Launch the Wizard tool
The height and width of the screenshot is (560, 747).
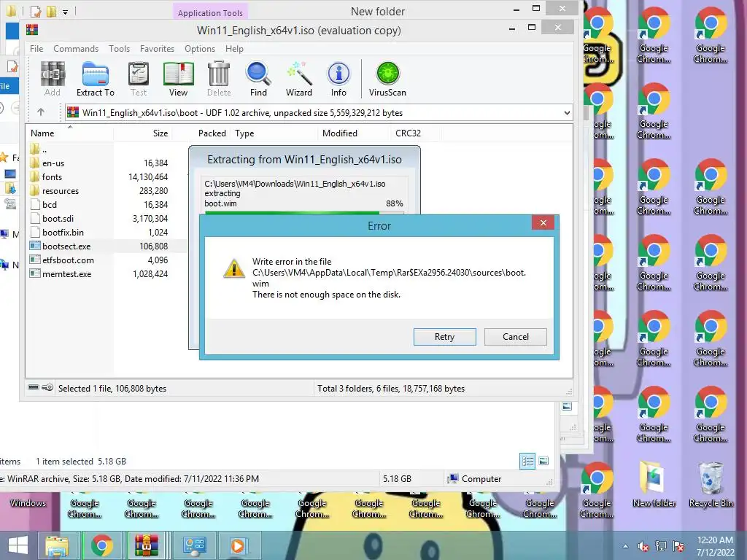298,79
